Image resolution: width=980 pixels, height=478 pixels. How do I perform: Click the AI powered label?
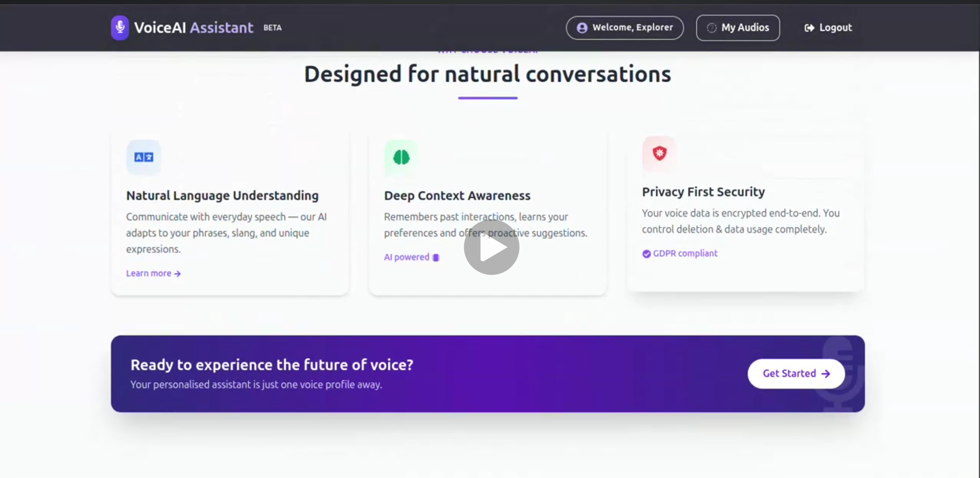(x=406, y=257)
